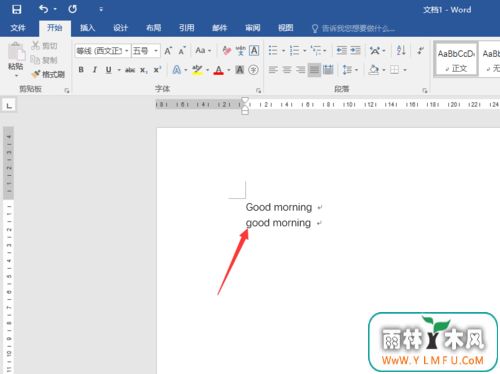Click the 复制 copy button
This screenshot has width=500, height=374.
(44, 60)
